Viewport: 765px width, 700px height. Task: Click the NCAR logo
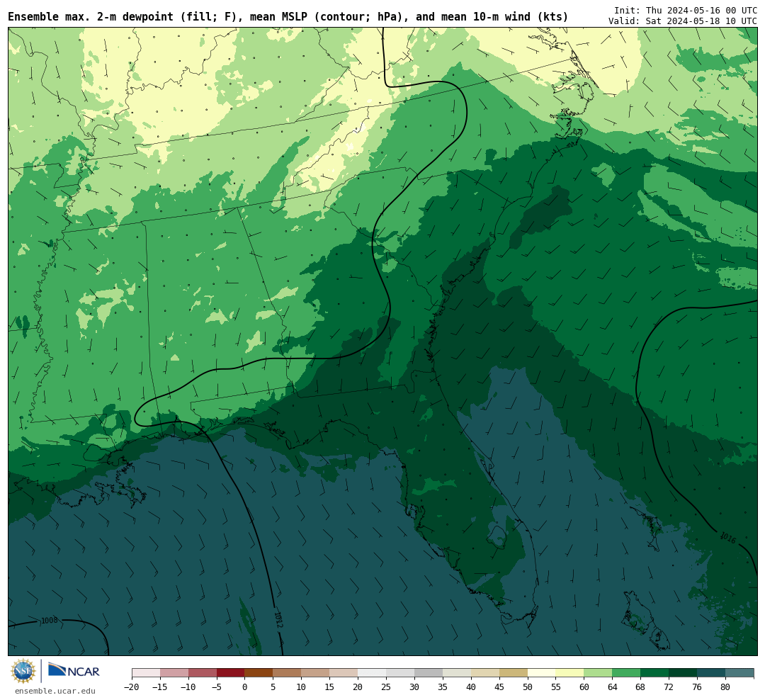pos(74,670)
